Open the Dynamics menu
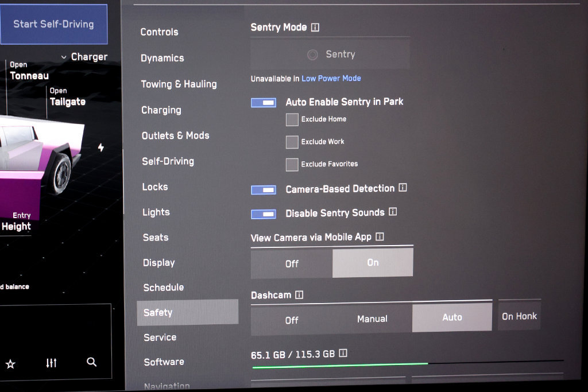Viewport: 588px width, 392px height. click(x=163, y=58)
